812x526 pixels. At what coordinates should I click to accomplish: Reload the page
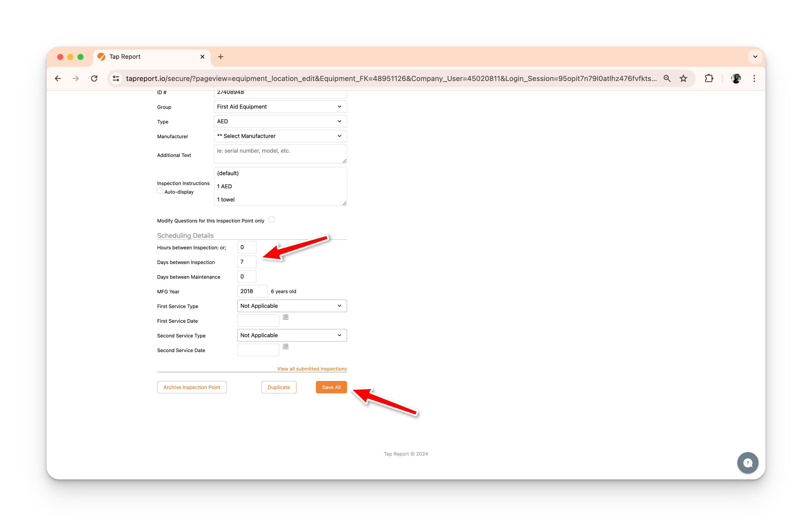[x=94, y=78]
